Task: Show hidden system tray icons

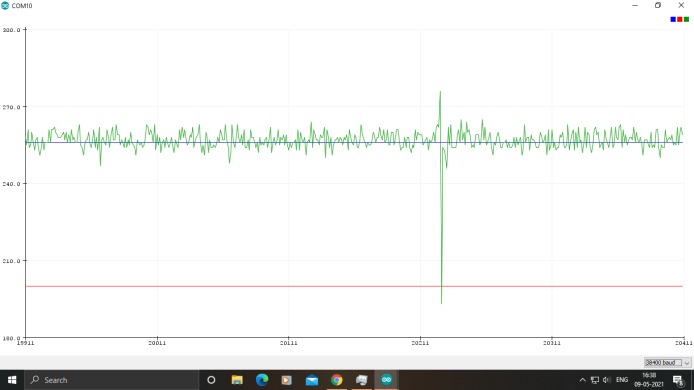Action: tap(582, 380)
